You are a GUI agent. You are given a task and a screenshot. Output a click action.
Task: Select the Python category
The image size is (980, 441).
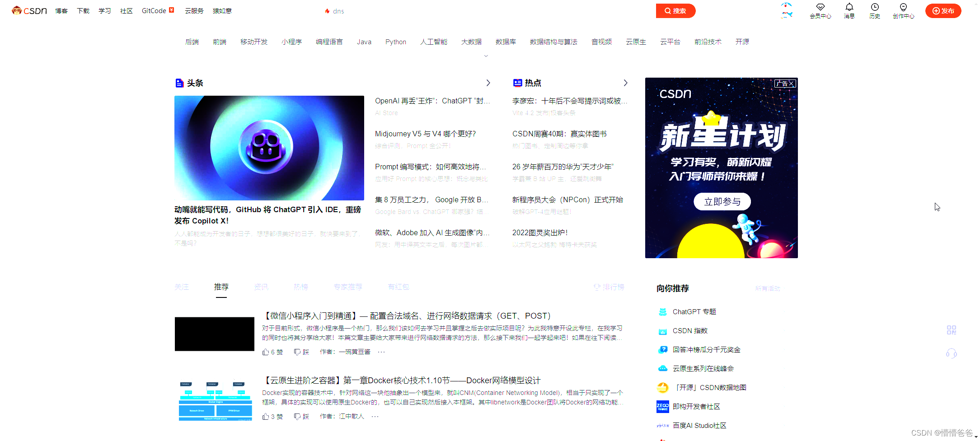[396, 42]
